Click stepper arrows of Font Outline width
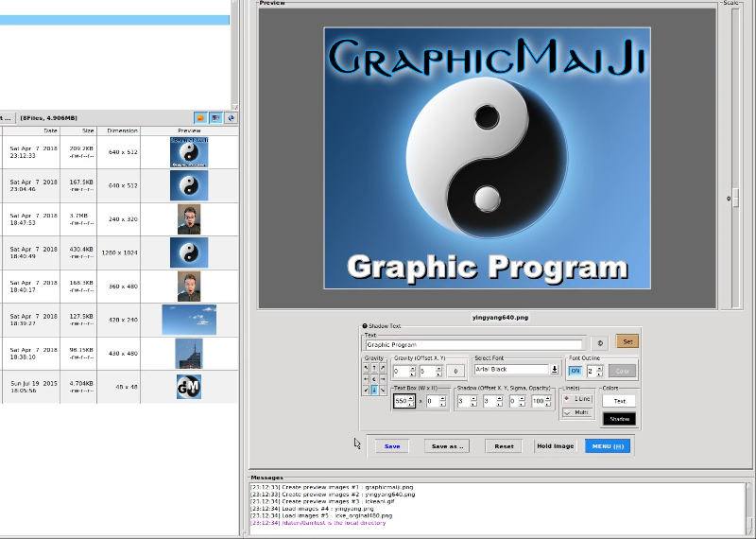 click(x=599, y=371)
